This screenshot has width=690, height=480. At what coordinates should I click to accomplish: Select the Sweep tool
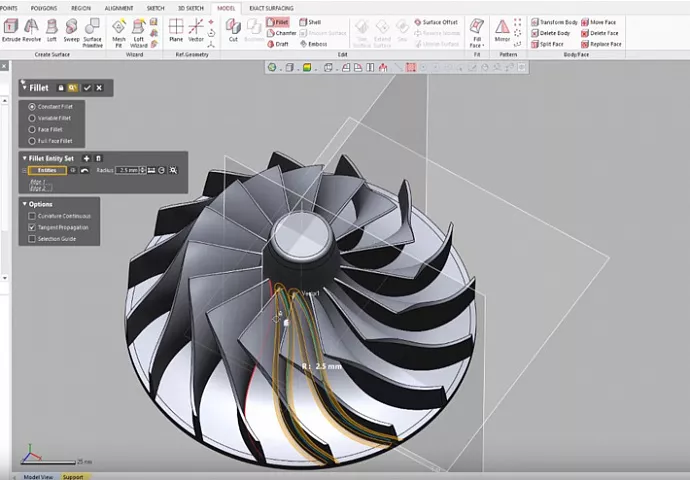click(71, 30)
